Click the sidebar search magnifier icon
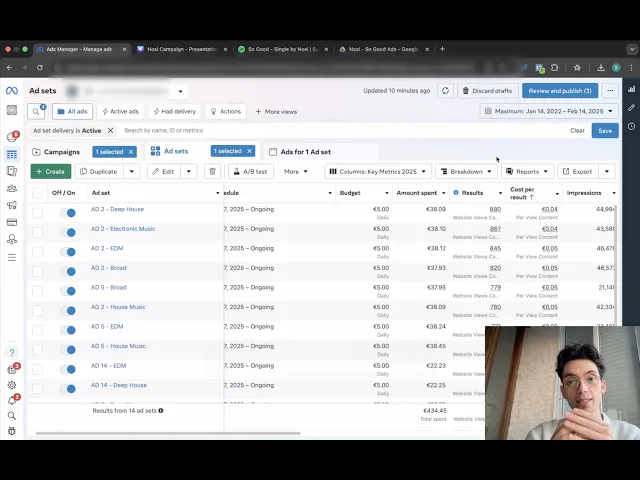Image resolution: width=640 pixels, height=480 pixels. (x=12, y=416)
